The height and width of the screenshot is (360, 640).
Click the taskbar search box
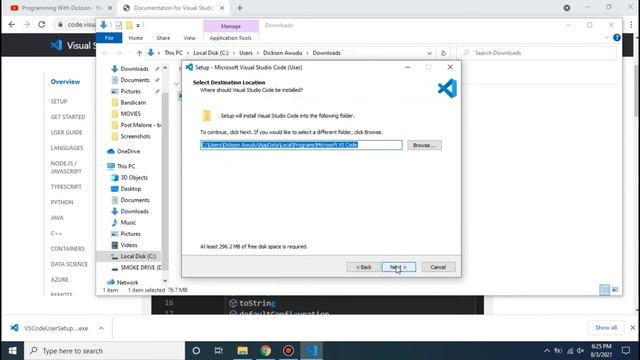point(104,351)
